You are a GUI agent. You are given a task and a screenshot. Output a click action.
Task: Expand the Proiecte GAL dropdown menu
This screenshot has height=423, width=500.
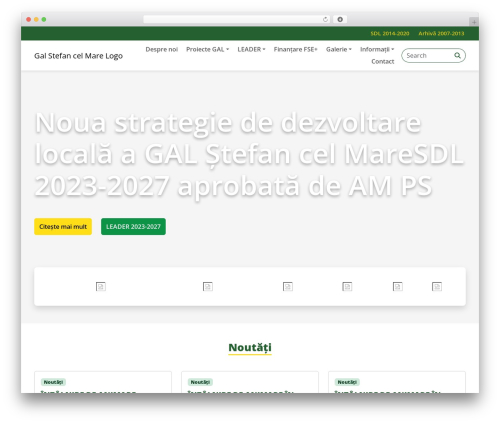[x=207, y=49]
